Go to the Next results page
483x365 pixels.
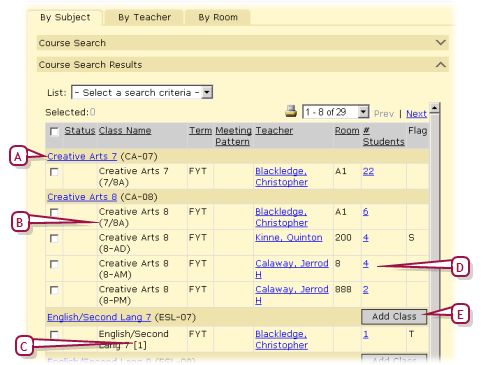tap(416, 114)
